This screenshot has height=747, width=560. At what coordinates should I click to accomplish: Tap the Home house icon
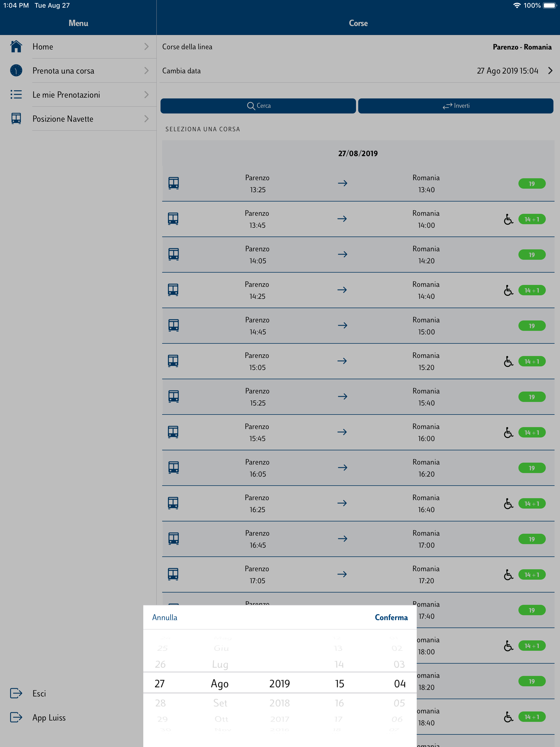(16, 46)
